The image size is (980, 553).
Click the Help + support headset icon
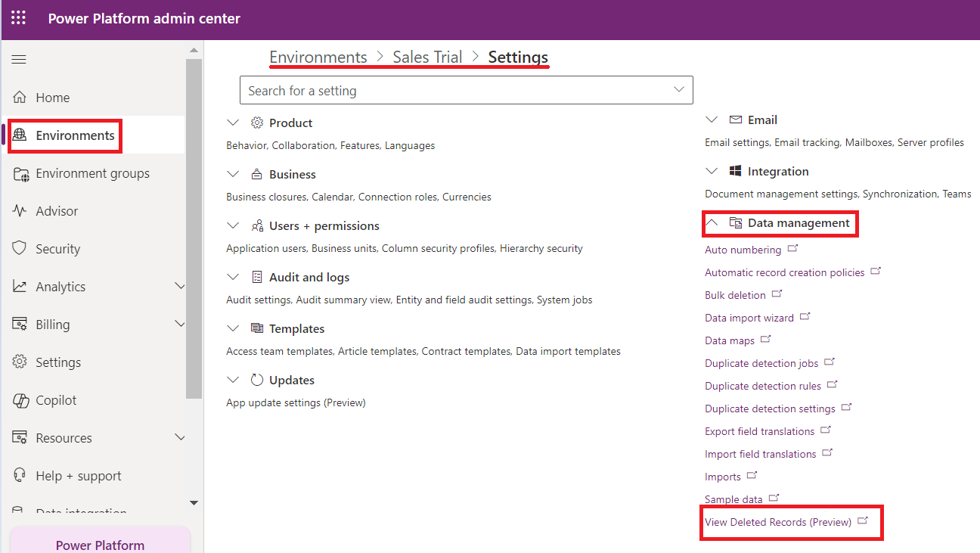pyautogui.click(x=20, y=475)
